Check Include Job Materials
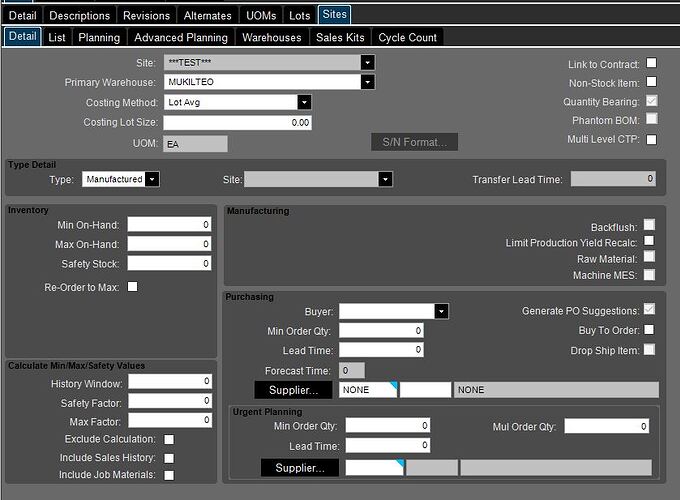Screen dimensions: 680x500 [169, 475]
